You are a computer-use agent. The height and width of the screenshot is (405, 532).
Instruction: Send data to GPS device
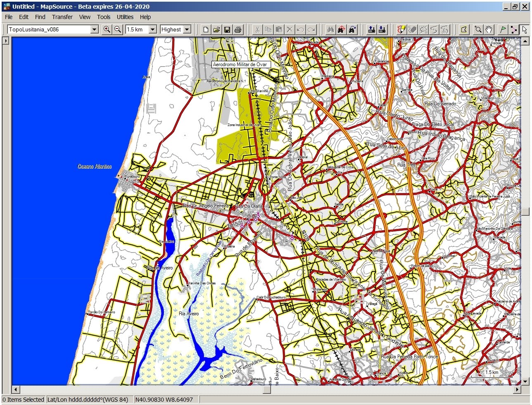(371, 29)
